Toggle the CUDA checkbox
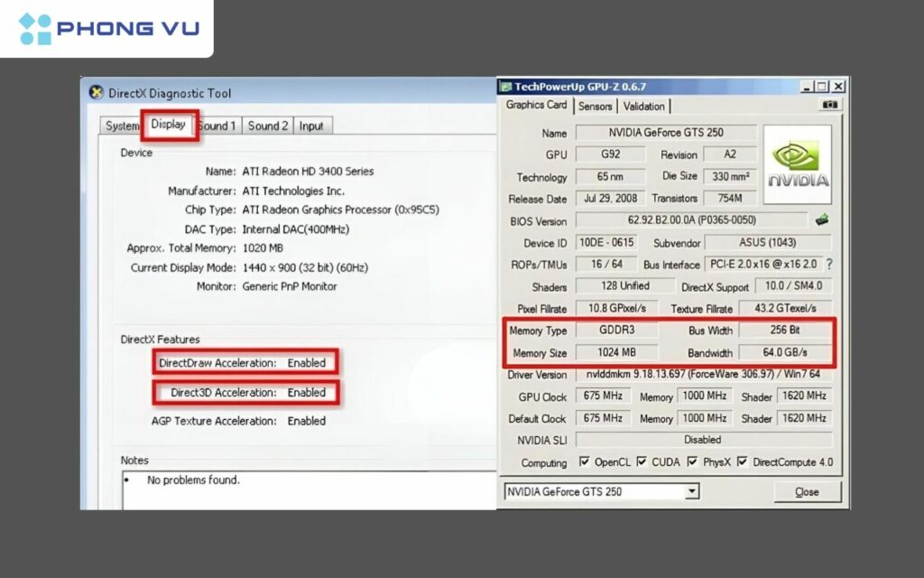Viewport: 924px width, 578px height. click(641, 461)
